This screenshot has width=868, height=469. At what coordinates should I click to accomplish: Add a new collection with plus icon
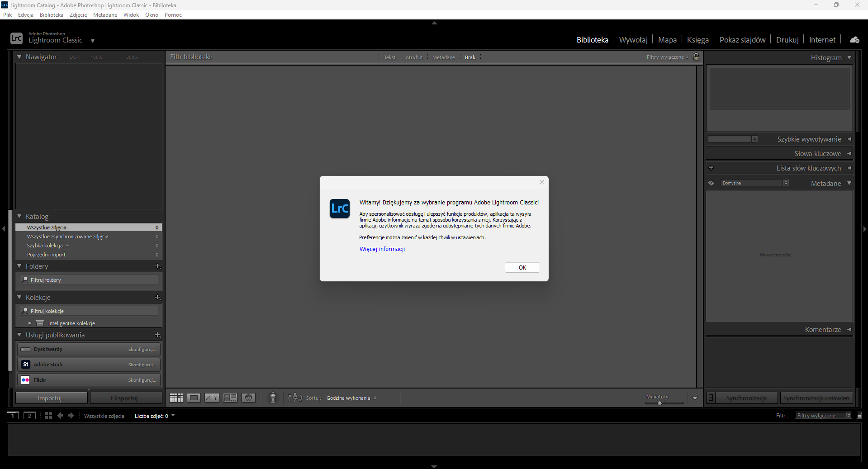(x=158, y=298)
